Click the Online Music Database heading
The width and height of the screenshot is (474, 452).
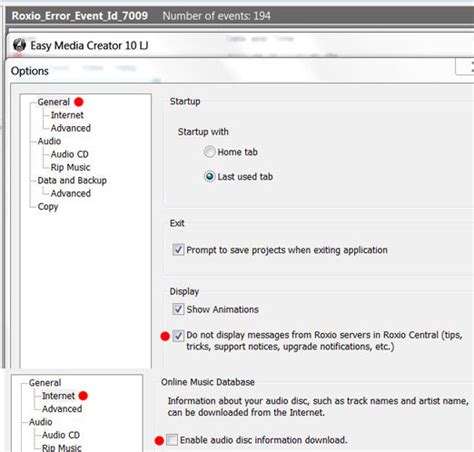pyautogui.click(x=208, y=382)
